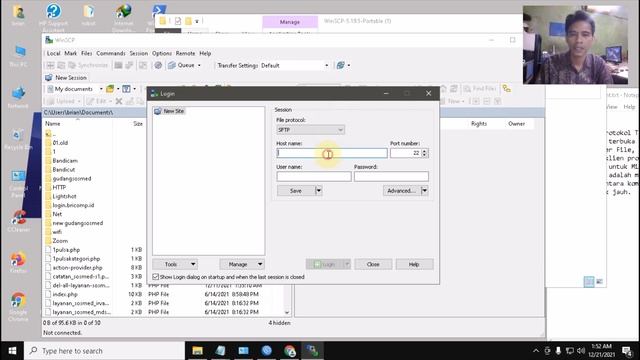Click the Manage ribbon tab in Explorer window
This screenshot has width=640, height=360.
point(290,22)
